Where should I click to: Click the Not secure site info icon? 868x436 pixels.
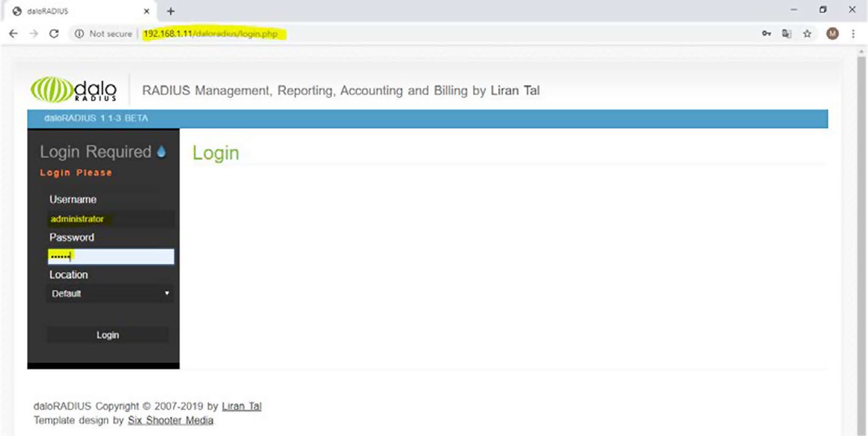[x=79, y=34]
